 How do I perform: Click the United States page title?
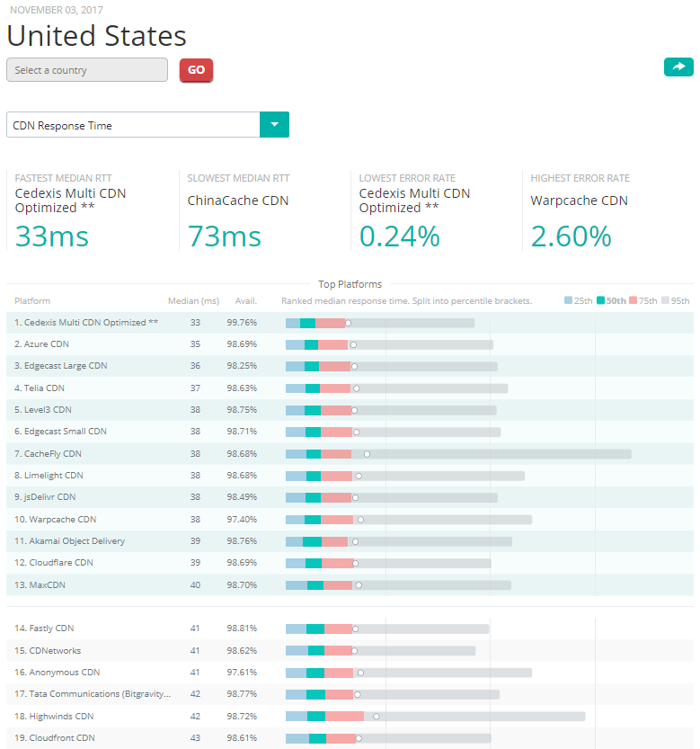click(96, 36)
